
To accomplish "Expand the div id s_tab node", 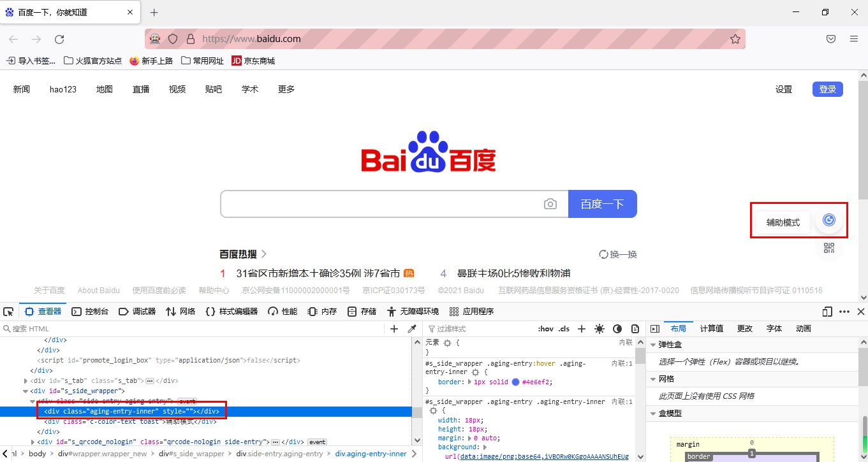I will 26,381.
